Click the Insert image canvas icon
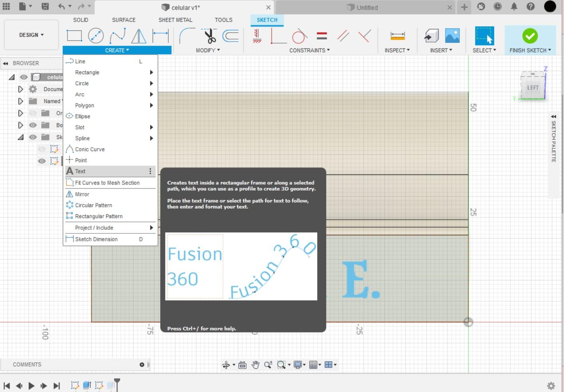564x392 pixels. coord(452,36)
